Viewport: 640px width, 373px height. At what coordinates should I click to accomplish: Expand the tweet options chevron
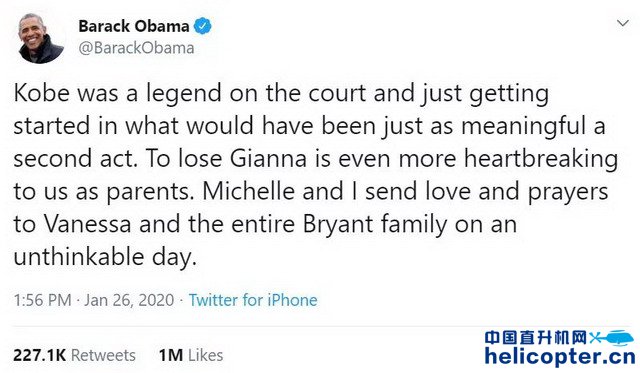coord(623,23)
